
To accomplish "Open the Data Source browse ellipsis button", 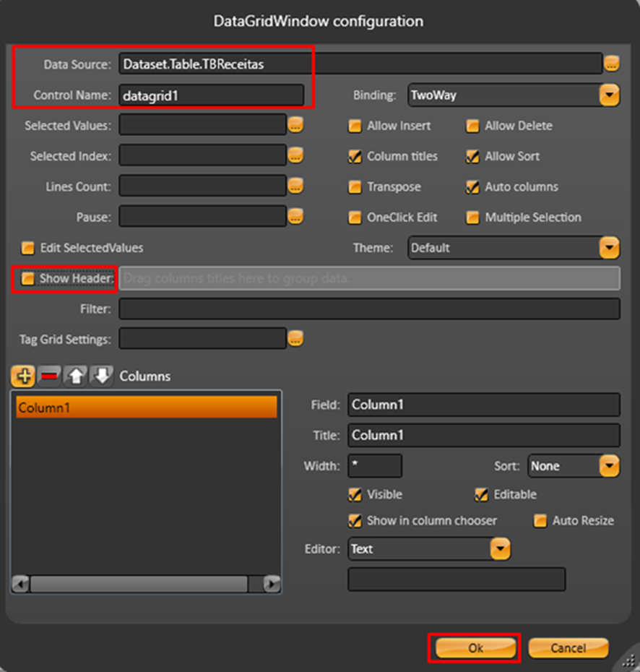I will click(612, 64).
